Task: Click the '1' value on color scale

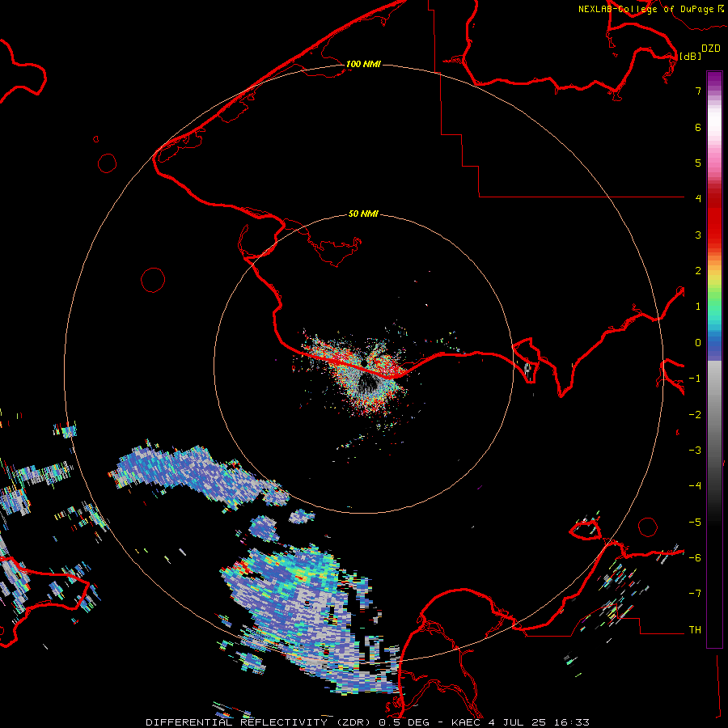Action: coord(698,307)
